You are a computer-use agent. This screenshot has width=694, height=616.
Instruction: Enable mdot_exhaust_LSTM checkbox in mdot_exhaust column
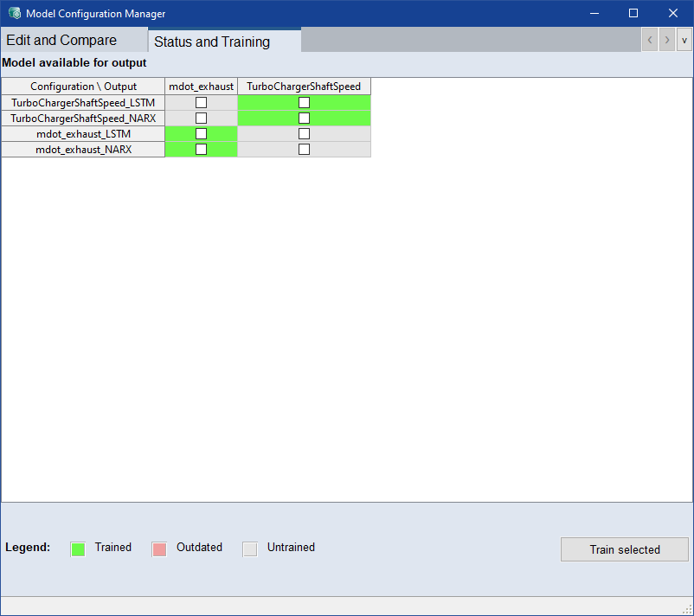click(x=201, y=134)
